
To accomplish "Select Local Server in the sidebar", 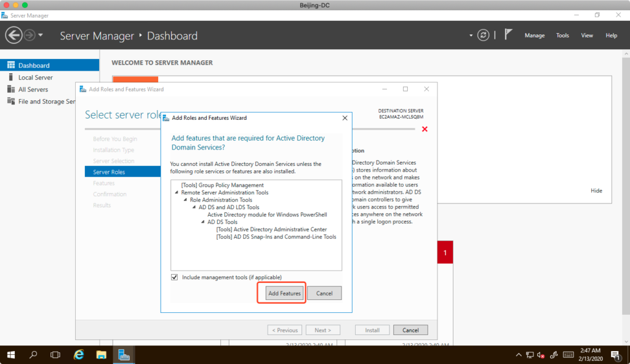I will [x=35, y=77].
